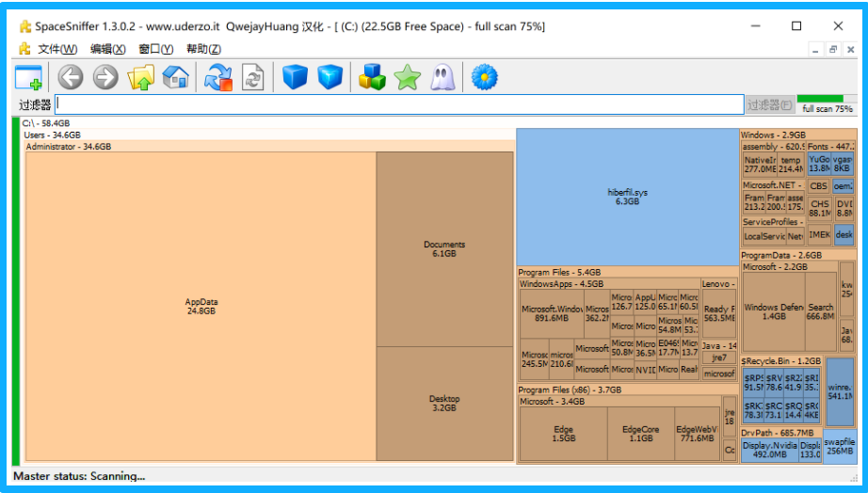Screen dimensions: 868x493
Task: Click the Home icon in toolbar
Action: [x=175, y=77]
